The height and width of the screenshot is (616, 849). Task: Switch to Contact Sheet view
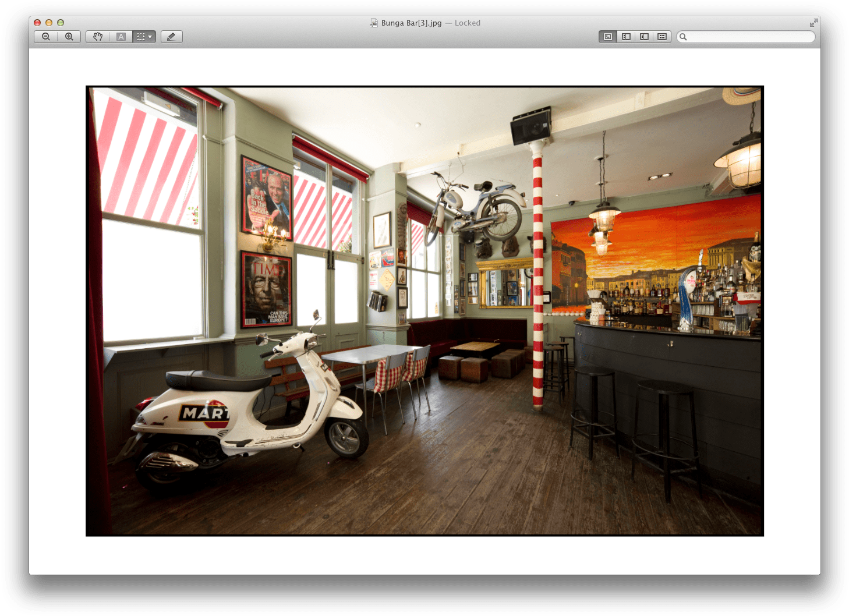click(x=662, y=36)
